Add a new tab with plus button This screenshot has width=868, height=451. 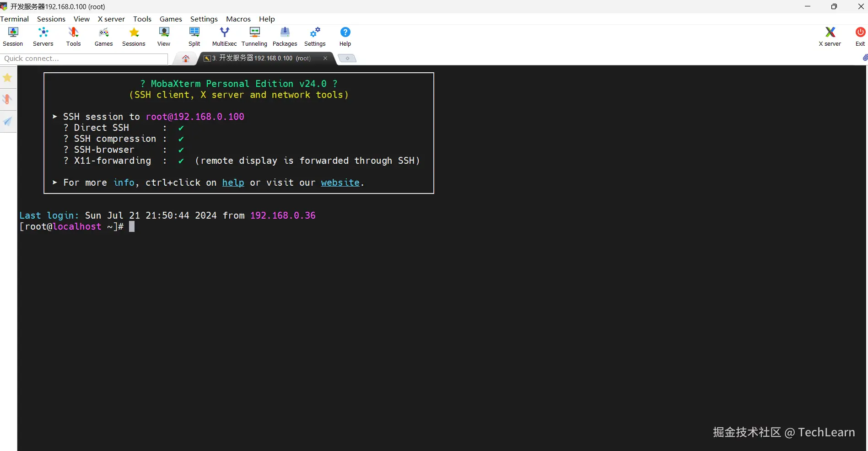point(347,58)
